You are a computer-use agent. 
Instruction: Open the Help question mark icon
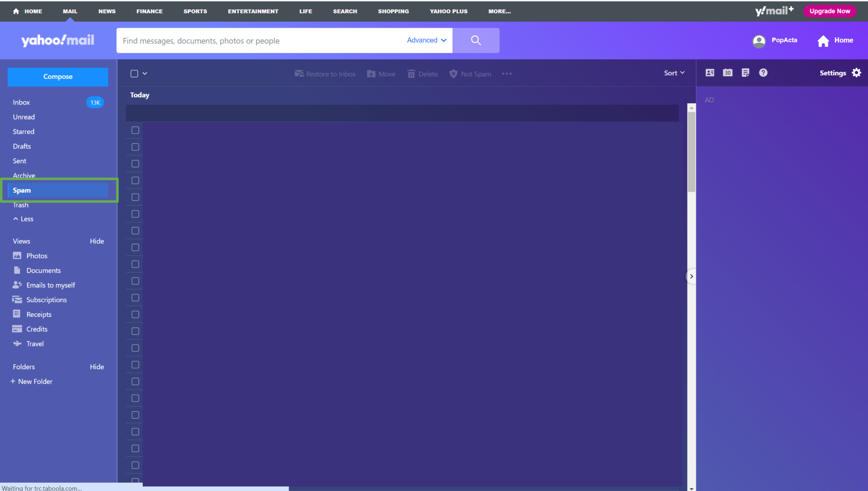click(763, 73)
